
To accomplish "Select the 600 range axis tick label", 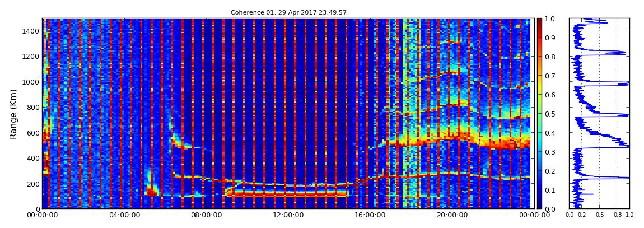I will [33, 133].
